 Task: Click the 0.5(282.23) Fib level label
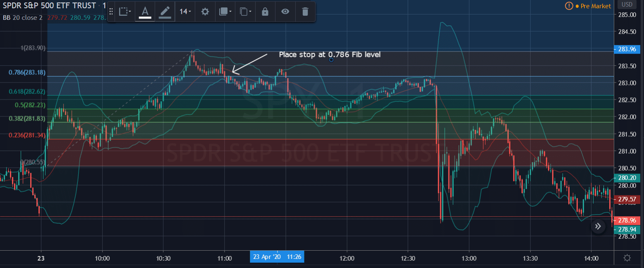30,105
